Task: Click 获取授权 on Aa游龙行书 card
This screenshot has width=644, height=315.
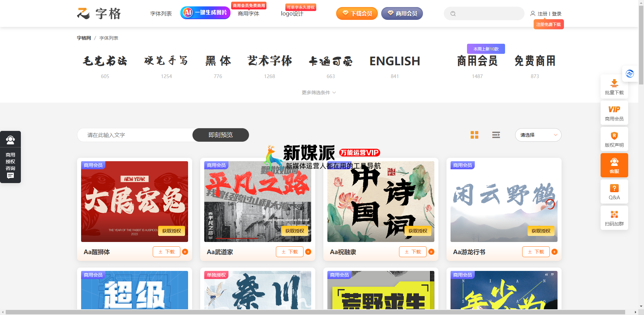Action: [x=541, y=231]
